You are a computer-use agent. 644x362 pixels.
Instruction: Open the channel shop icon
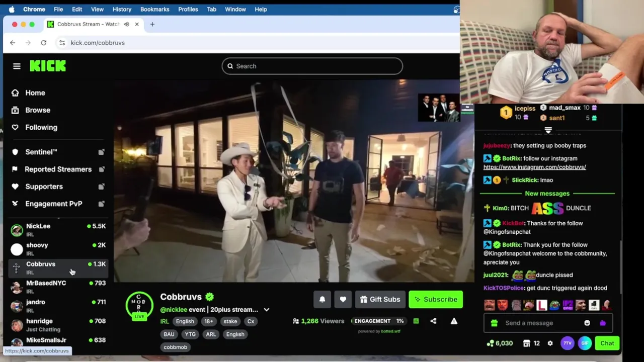coord(526,343)
